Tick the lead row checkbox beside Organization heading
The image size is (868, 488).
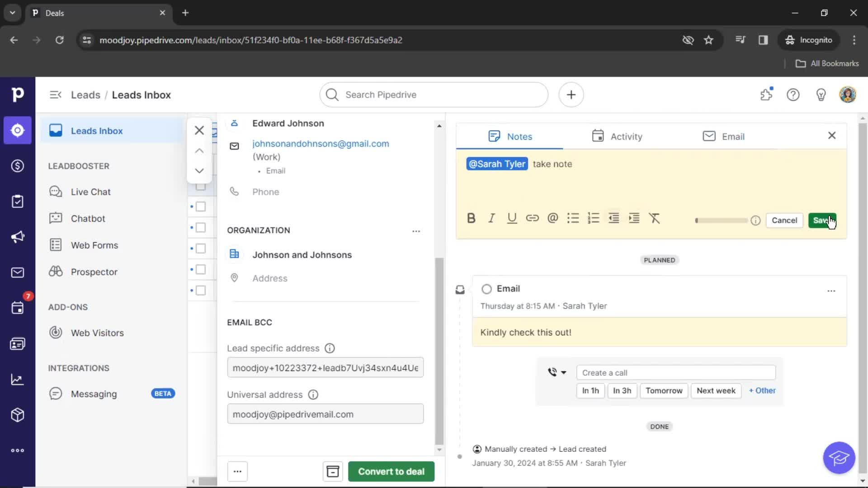click(201, 228)
